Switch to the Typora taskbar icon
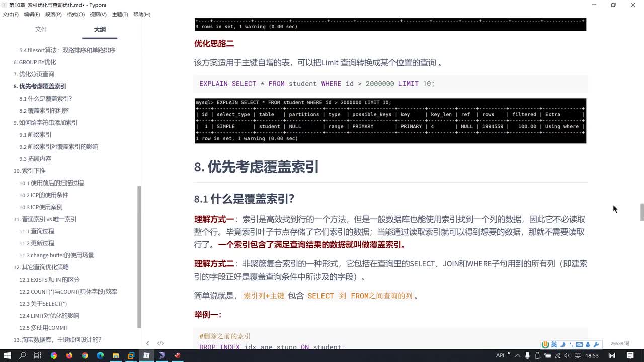The height and width of the screenshot is (362, 644). click(146, 355)
